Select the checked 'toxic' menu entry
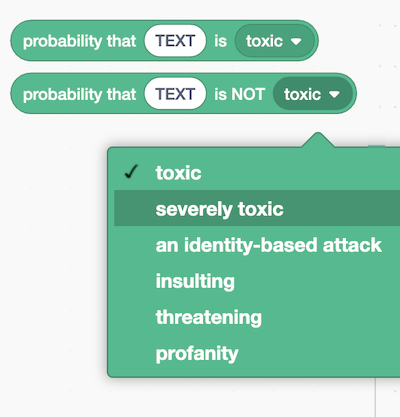Image resolution: width=400 pixels, height=417 pixels. (x=257, y=173)
